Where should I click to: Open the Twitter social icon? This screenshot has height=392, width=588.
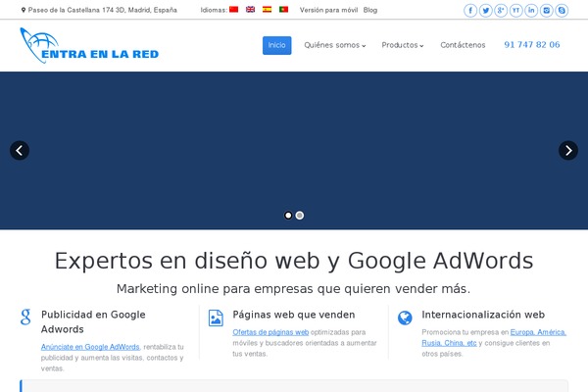(486, 11)
